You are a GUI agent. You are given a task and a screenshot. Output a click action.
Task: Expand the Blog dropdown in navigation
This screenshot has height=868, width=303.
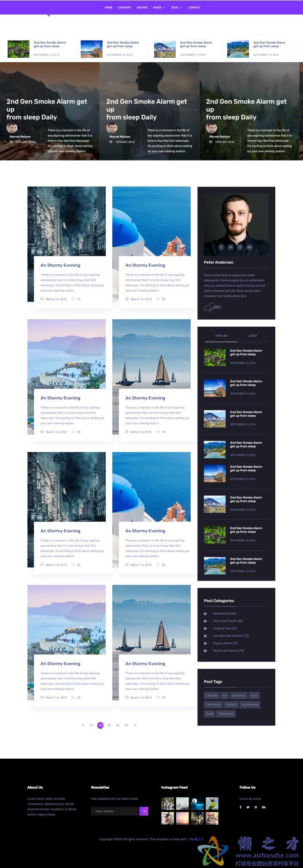tap(176, 7)
